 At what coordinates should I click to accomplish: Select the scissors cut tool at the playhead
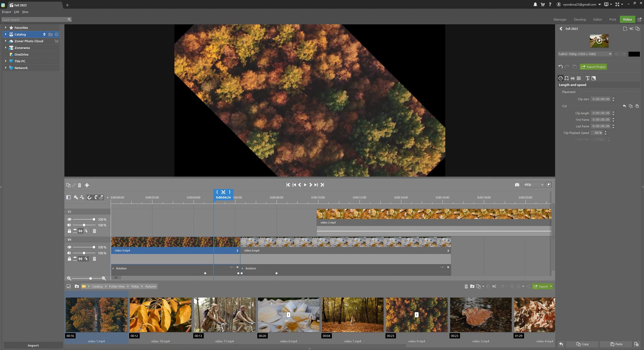coord(223,192)
